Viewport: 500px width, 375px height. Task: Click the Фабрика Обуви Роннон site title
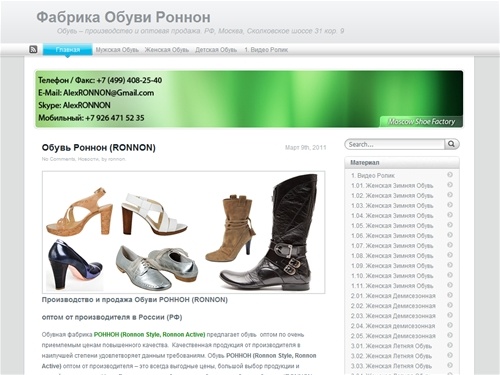tap(123, 17)
